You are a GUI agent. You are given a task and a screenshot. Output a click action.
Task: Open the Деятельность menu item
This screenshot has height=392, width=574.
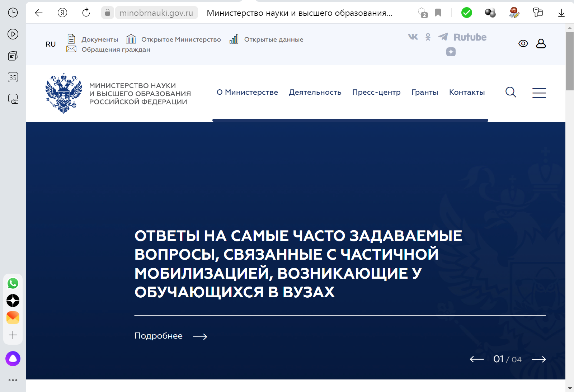(x=315, y=92)
